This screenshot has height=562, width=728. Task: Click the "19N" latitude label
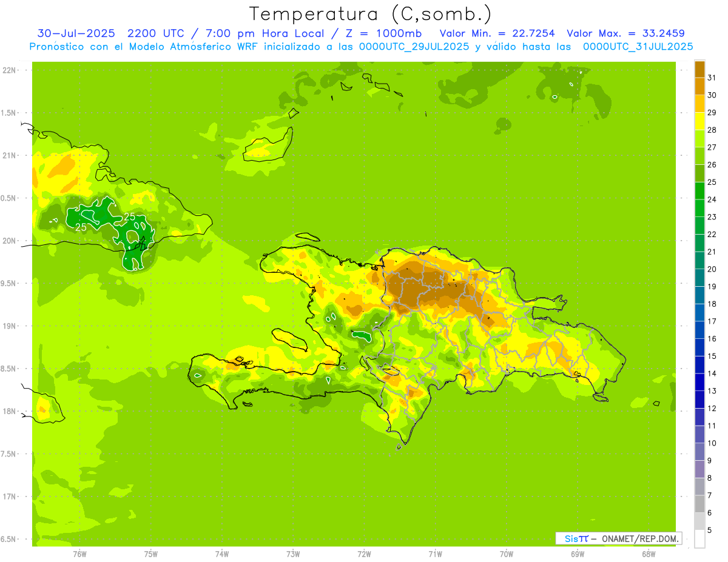(8, 326)
